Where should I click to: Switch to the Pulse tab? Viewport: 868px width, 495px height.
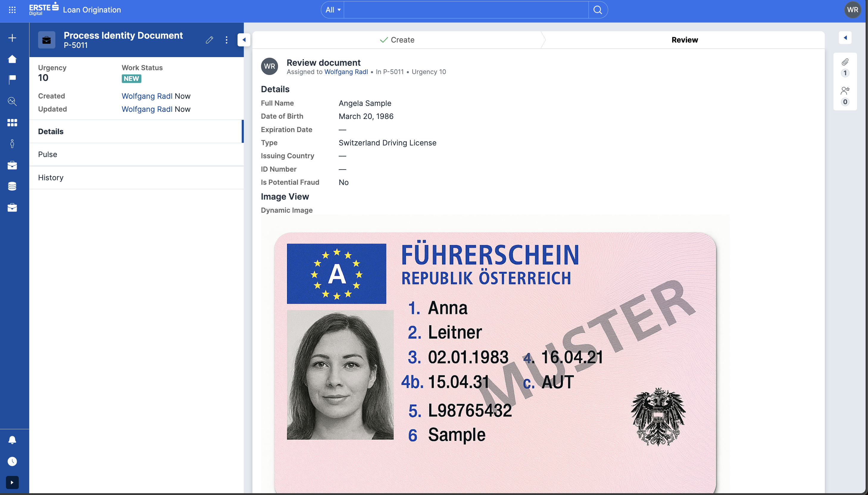[x=48, y=154]
